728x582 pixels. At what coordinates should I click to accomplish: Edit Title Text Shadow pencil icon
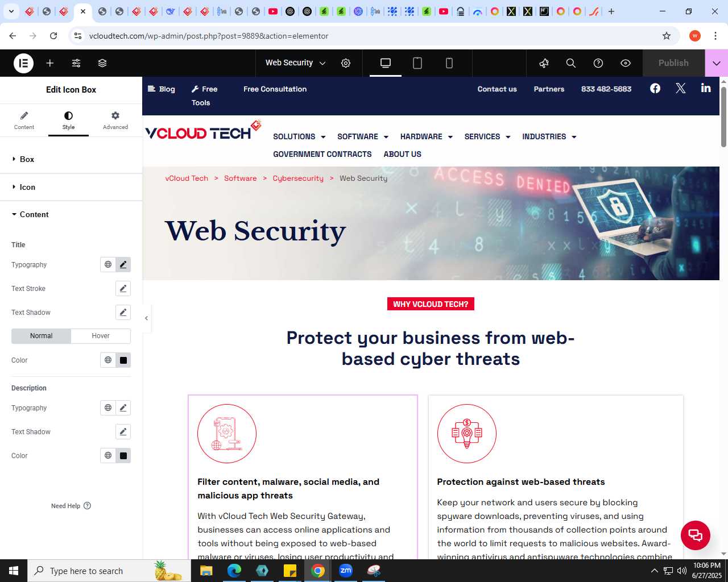(x=123, y=312)
